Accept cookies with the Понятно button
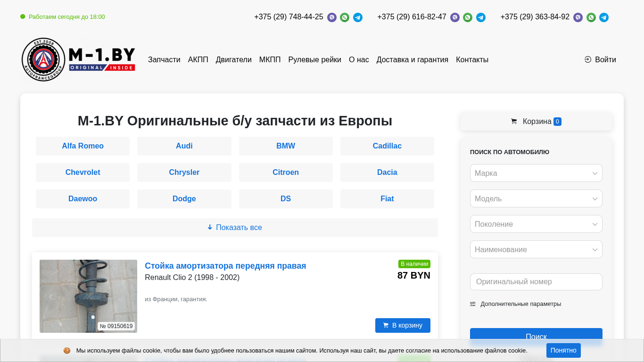 point(563,350)
